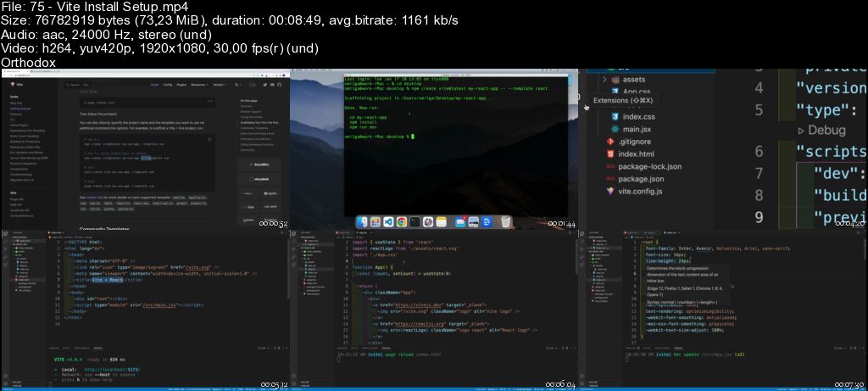Follow the create-vite link in the docs
This screenshot has width=868, height=391.
pos(95,198)
